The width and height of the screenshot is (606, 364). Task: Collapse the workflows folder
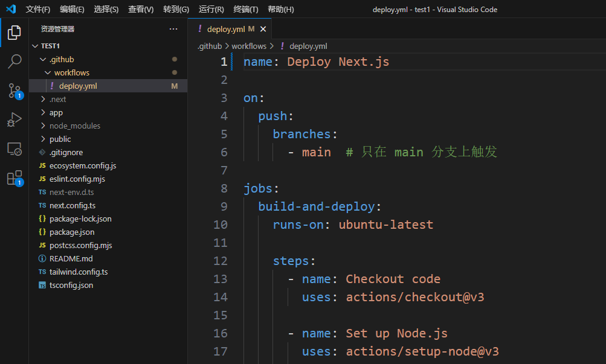coord(48,72)
